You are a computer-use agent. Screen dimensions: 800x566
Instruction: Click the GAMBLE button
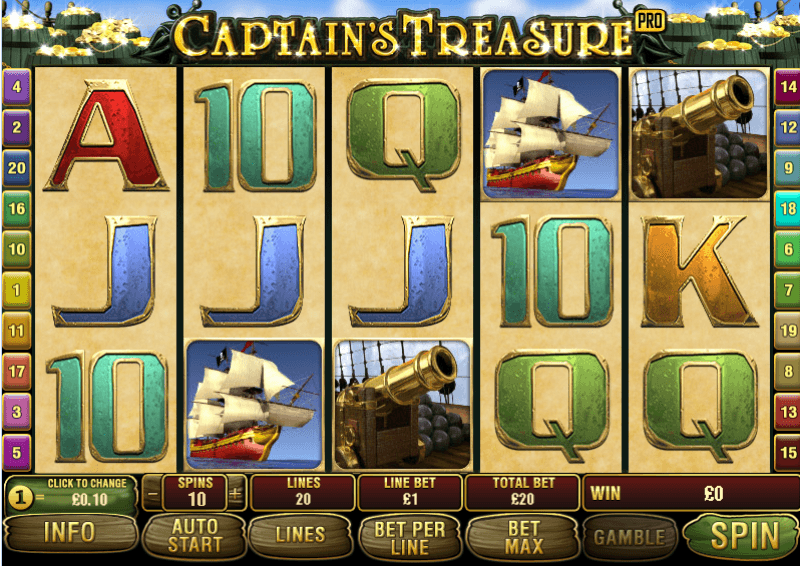[x=630, y=537]
